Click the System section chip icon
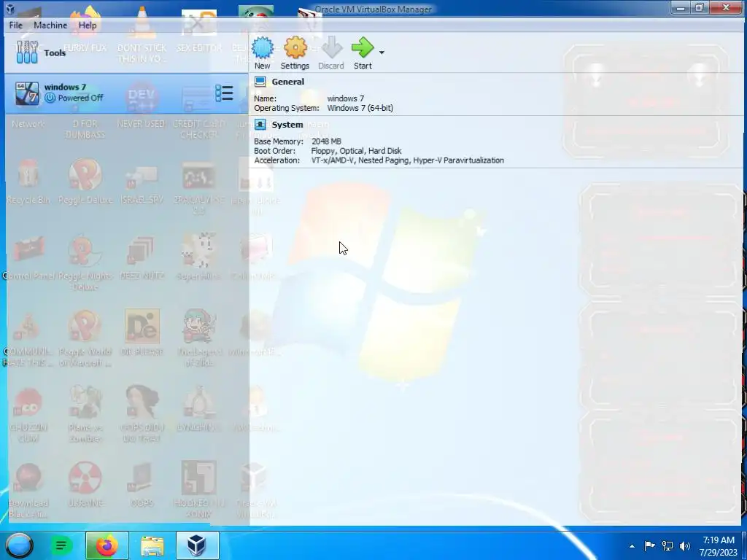The width and height of the screenshot is (747, 560). point(260,124)
